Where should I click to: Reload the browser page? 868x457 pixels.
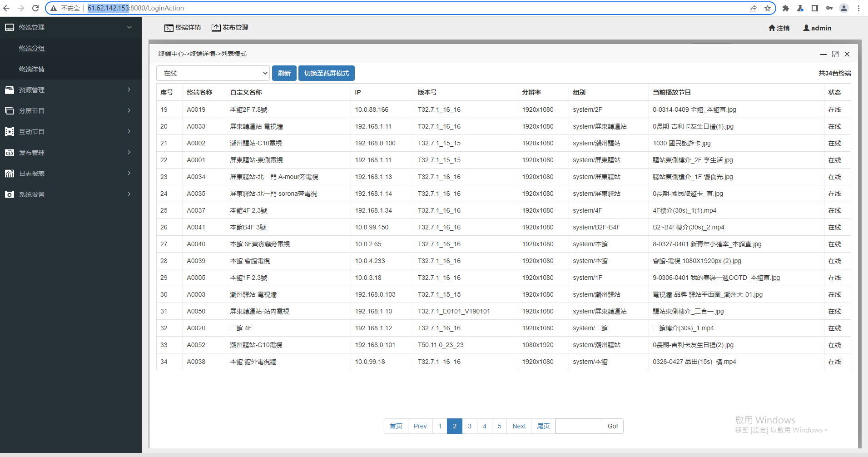point(35,8)
